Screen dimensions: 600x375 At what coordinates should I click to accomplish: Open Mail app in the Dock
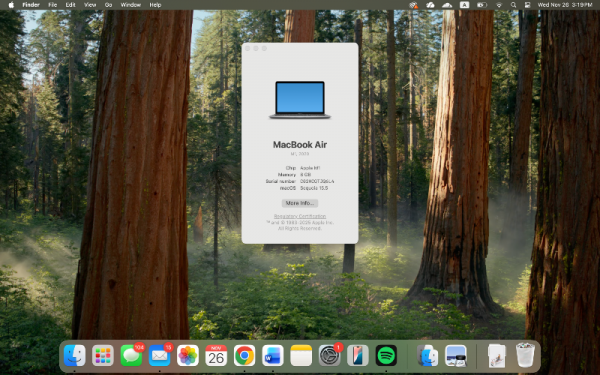(x=159, y=355)
